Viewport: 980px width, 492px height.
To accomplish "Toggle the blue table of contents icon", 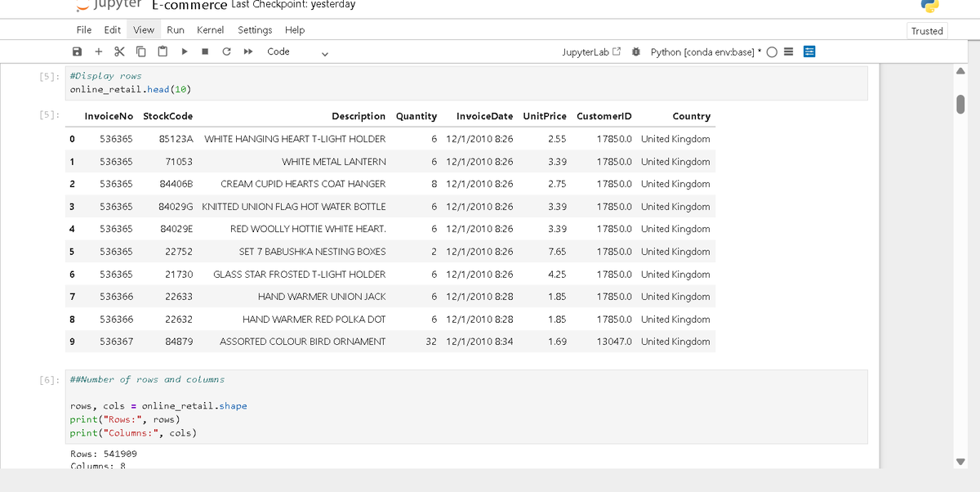I will click(x=810, y=51).
